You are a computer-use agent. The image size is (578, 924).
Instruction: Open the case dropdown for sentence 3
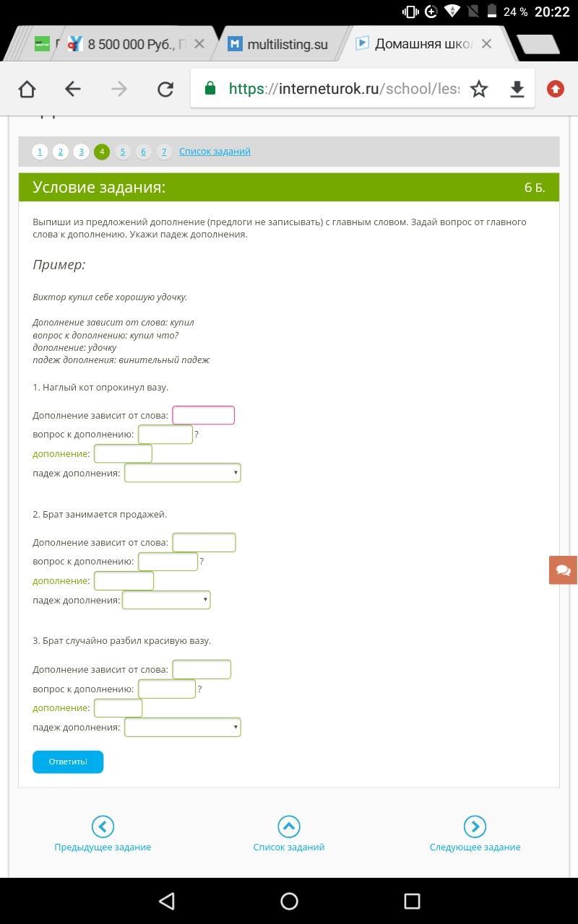tap(182, 727)
